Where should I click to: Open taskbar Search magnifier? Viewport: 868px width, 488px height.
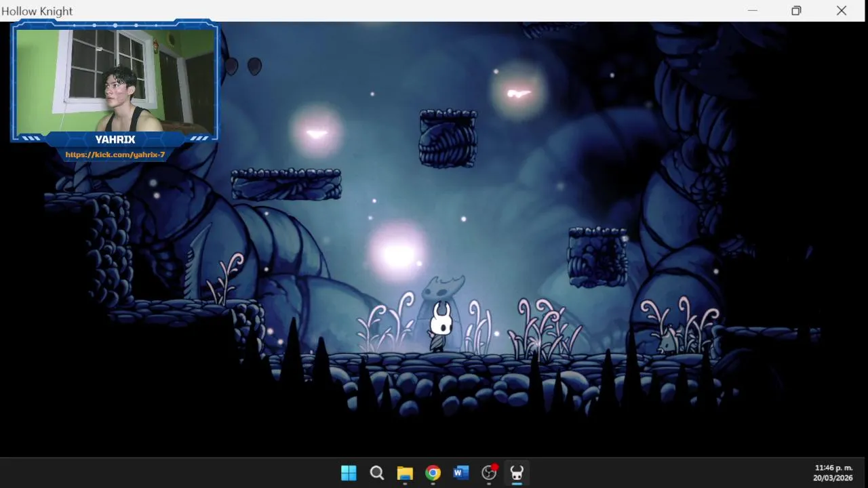point(377,473)
